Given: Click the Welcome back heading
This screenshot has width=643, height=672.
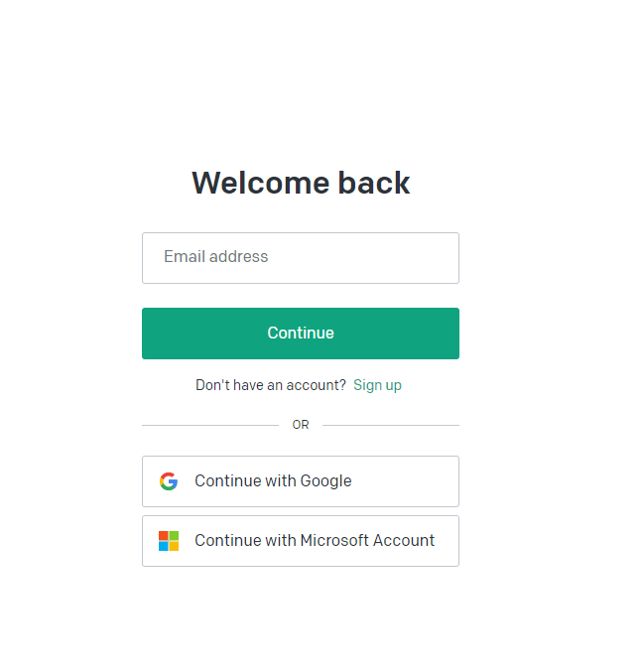Looking at the screenshot, I should 301,183.
